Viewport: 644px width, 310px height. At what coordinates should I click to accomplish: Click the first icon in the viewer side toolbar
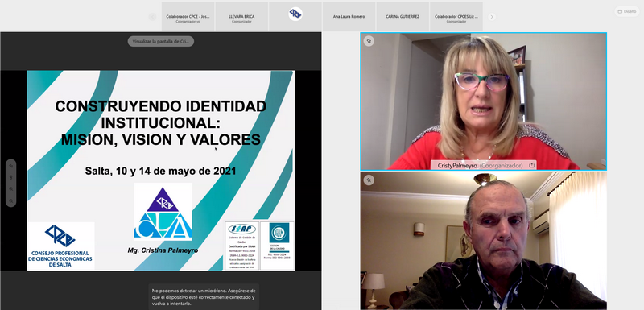pos(11,166)
